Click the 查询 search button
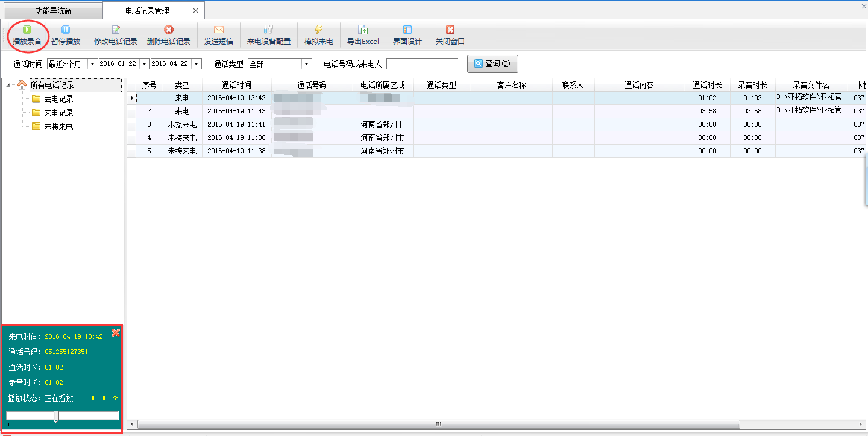 click(492, 64)
